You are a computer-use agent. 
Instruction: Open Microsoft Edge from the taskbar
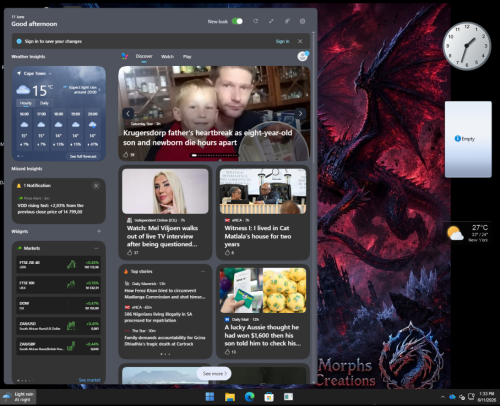click(249, 397)
